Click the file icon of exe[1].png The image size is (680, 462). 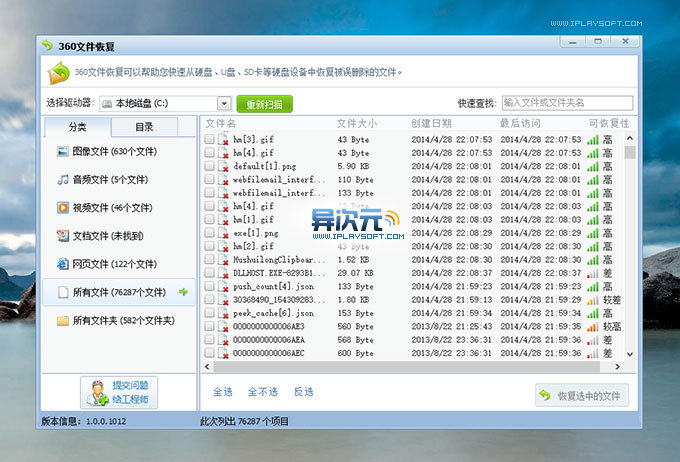click(x=223, y=233)
